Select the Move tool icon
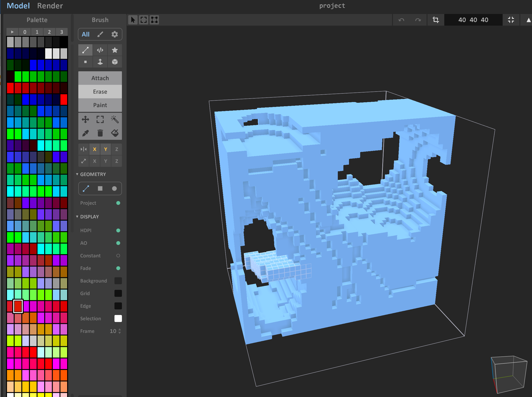Viewport: 532px width, 397px height. pos(85,120)
